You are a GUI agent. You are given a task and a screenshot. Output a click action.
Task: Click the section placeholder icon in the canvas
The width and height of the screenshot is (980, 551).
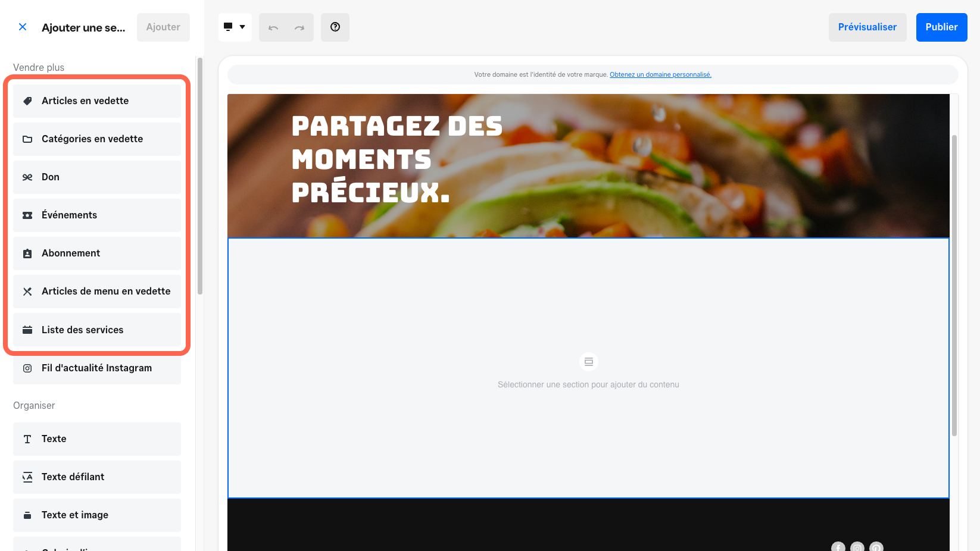pyautogui.click(x=589, y=362)
